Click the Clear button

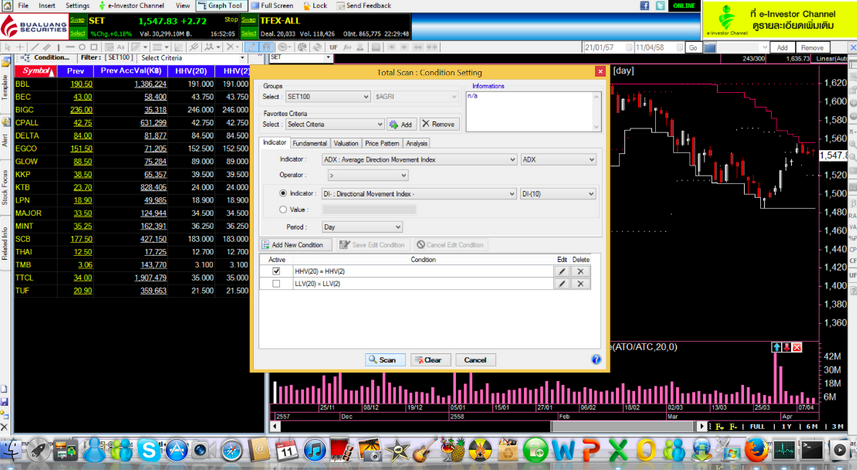click(x=431, y=360)
